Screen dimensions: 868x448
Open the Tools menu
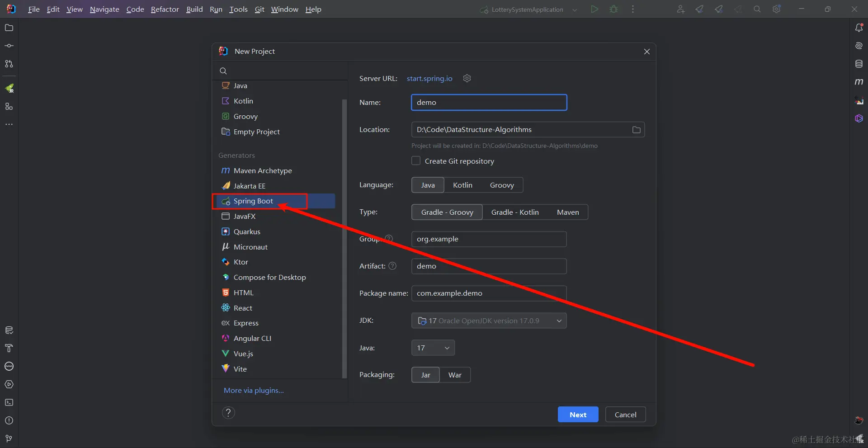[238, 9]
